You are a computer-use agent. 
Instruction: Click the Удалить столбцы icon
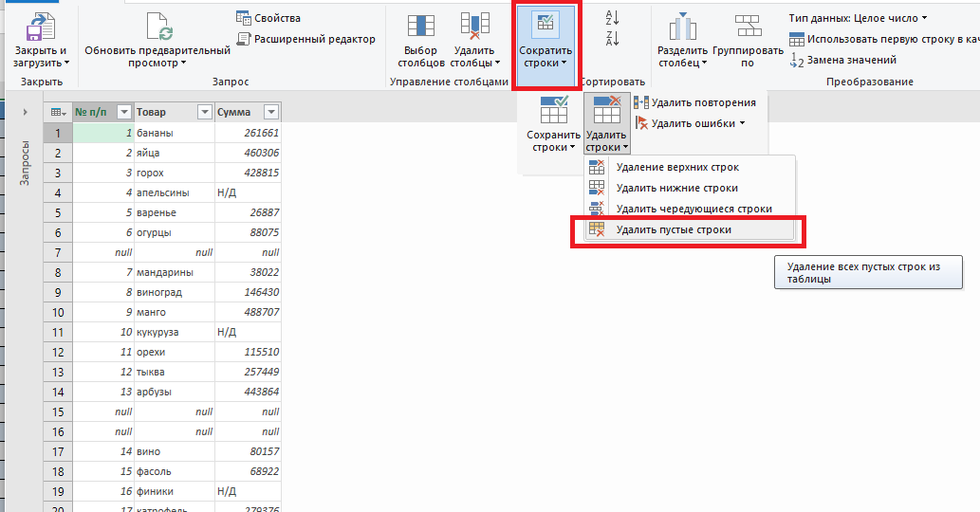474,27
